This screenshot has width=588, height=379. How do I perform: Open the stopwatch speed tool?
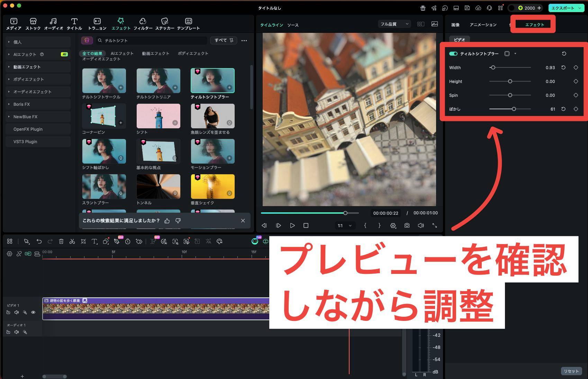pos(128,241)
